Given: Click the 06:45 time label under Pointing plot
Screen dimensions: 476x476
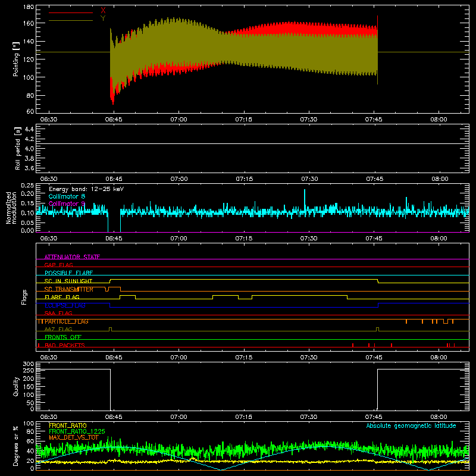Looking at the screenshot, I should tap(114, 120).
